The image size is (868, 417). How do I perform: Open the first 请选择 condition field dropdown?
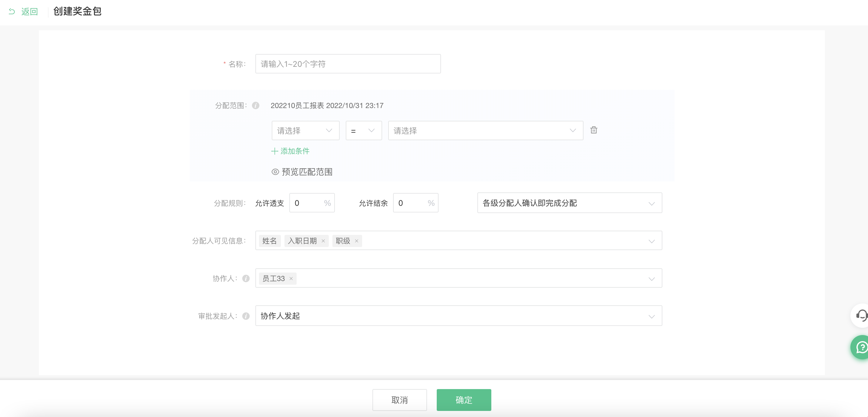(305, 131)
